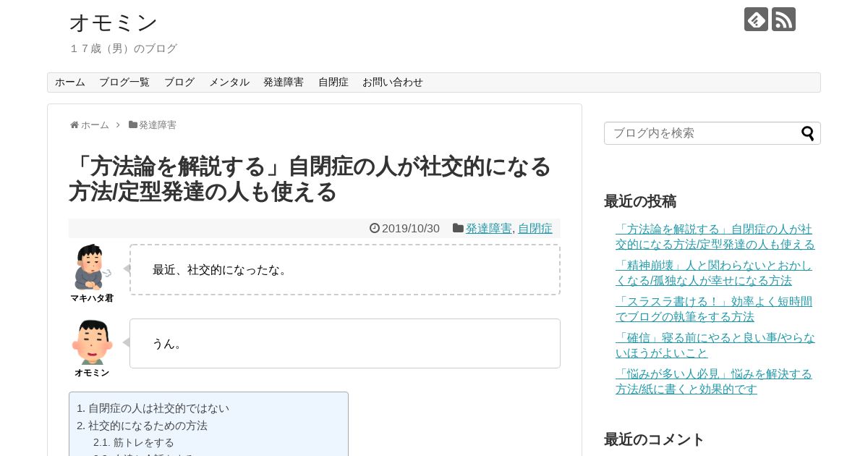
Task: Open recent post 「悩みが多い人必見」
Action: point(714,381)
